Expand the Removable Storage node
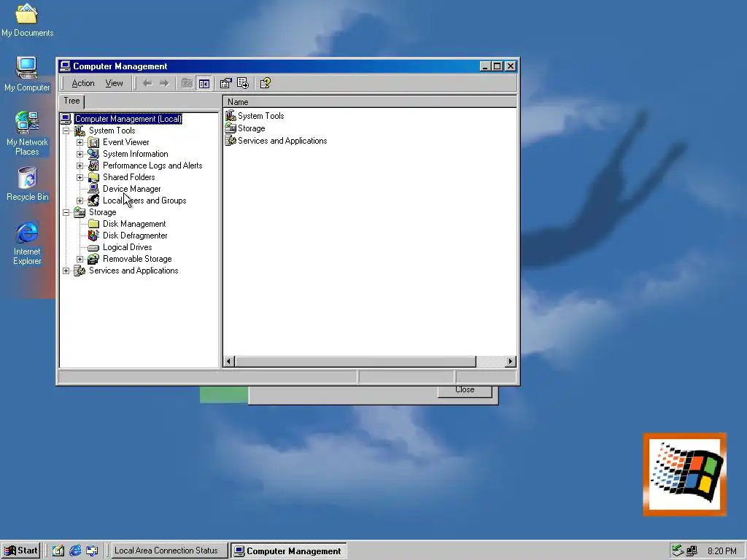This screenshot has width=747, height=560. [80, 259]
